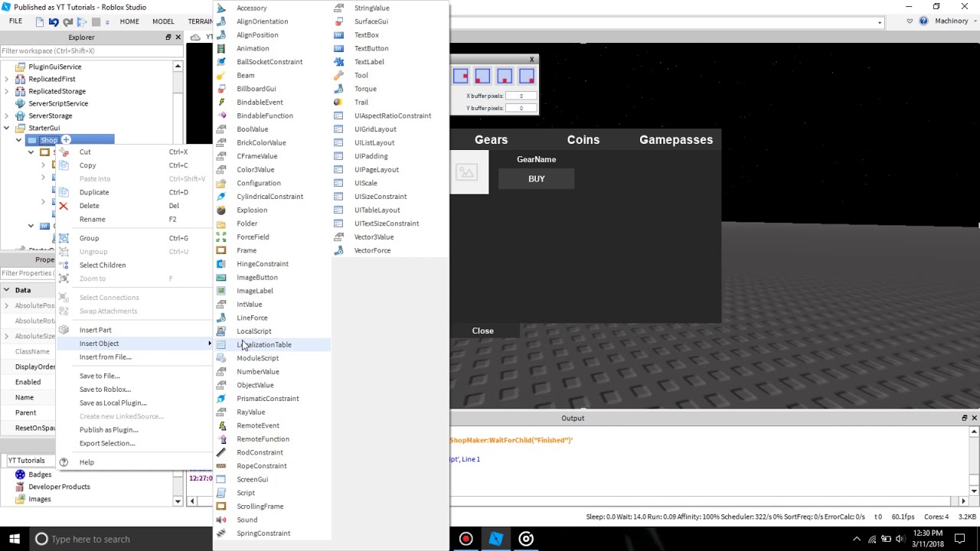Click the Undo arrow in the quick toolbar

pos(54,21)
